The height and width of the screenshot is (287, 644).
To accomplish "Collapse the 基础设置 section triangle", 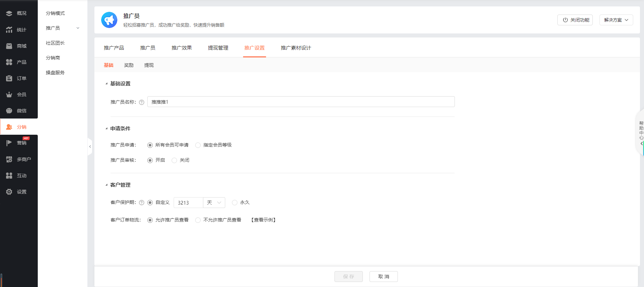I will point(107,84).
